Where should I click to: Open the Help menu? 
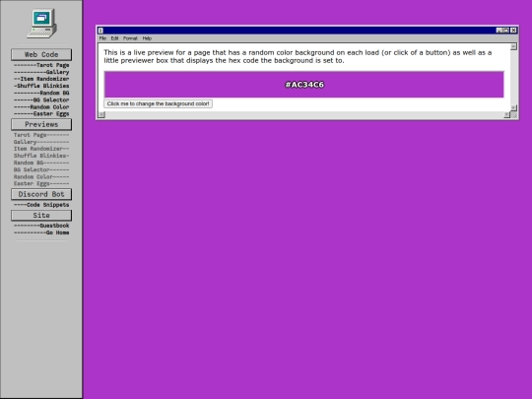pos(147,38)
